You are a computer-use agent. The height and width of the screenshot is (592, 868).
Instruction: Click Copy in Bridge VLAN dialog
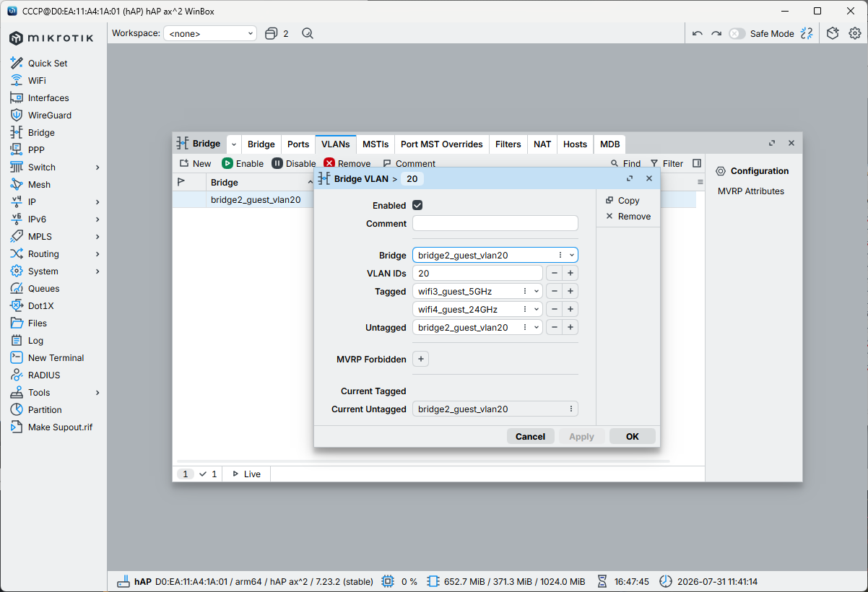622,201
